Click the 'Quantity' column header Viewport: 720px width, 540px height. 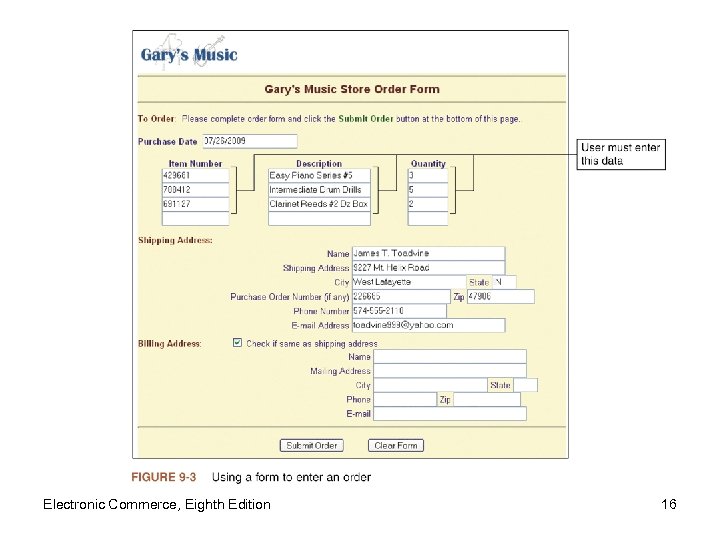coord(428,163)
